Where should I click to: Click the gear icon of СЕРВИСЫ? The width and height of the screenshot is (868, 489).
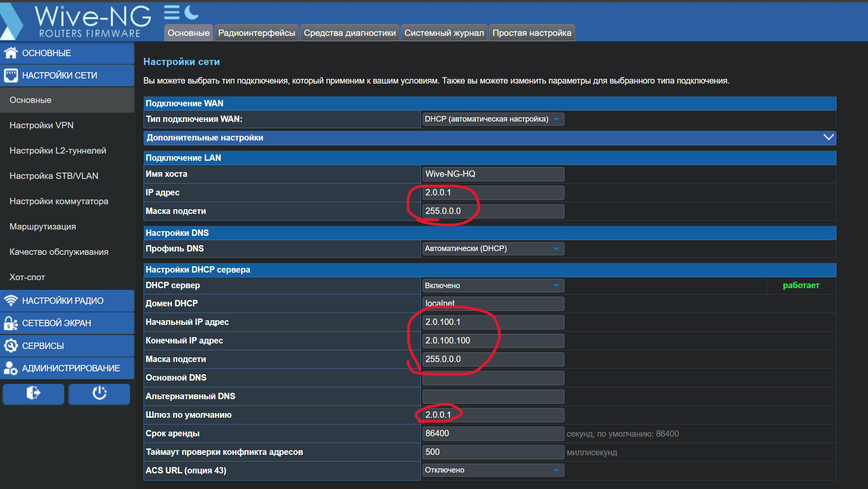[11, 346]
